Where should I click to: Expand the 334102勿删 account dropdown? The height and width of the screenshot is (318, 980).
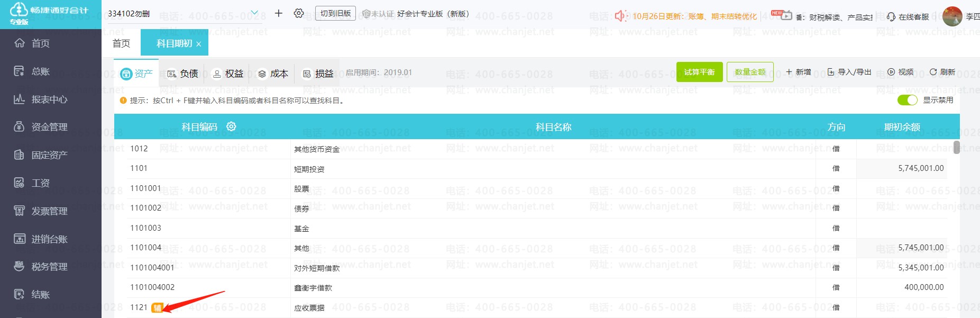coord(254,13)
